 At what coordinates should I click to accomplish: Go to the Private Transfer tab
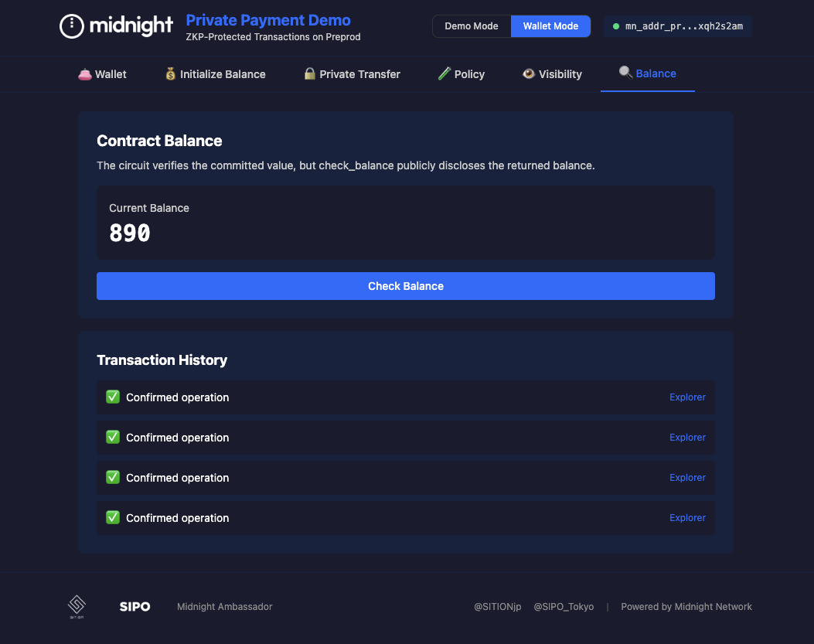(x=352, y=74)
